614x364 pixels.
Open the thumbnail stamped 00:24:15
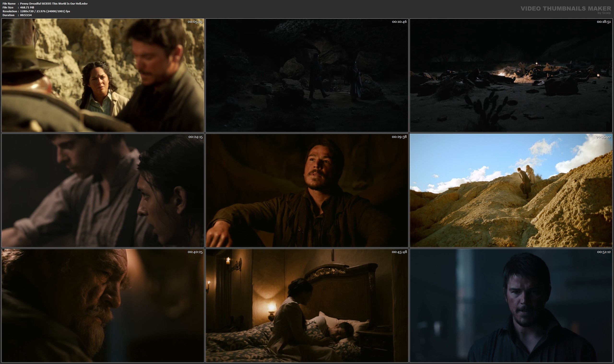point(103,190)
